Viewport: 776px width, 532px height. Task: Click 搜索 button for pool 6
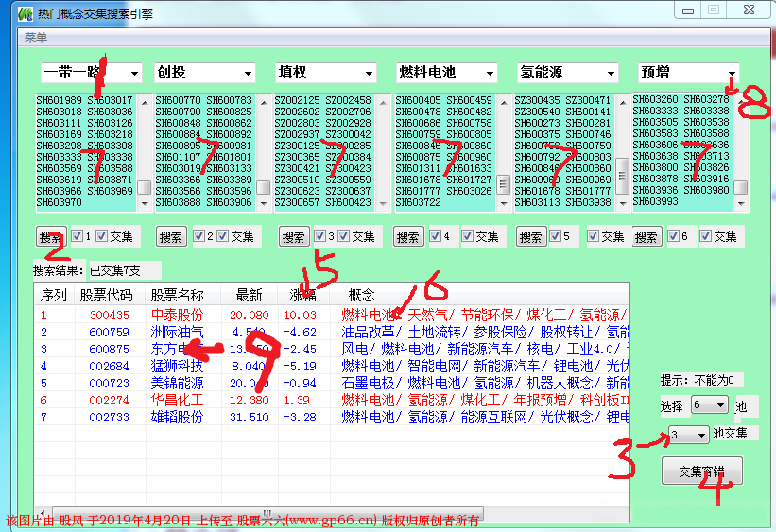coord(647,237)
